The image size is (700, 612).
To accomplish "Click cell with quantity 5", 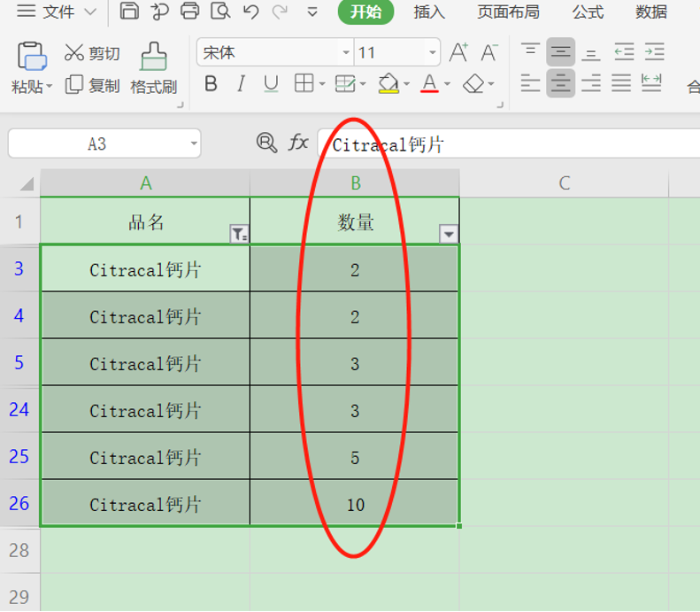I will [x=355, y=456].
